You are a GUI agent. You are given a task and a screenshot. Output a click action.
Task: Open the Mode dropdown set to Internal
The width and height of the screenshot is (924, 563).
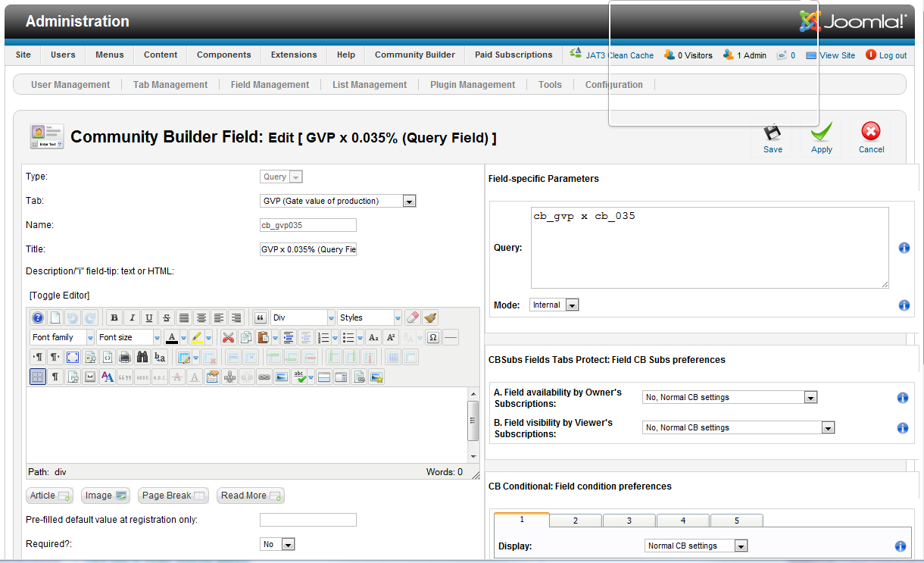click(x=554, y=305)
